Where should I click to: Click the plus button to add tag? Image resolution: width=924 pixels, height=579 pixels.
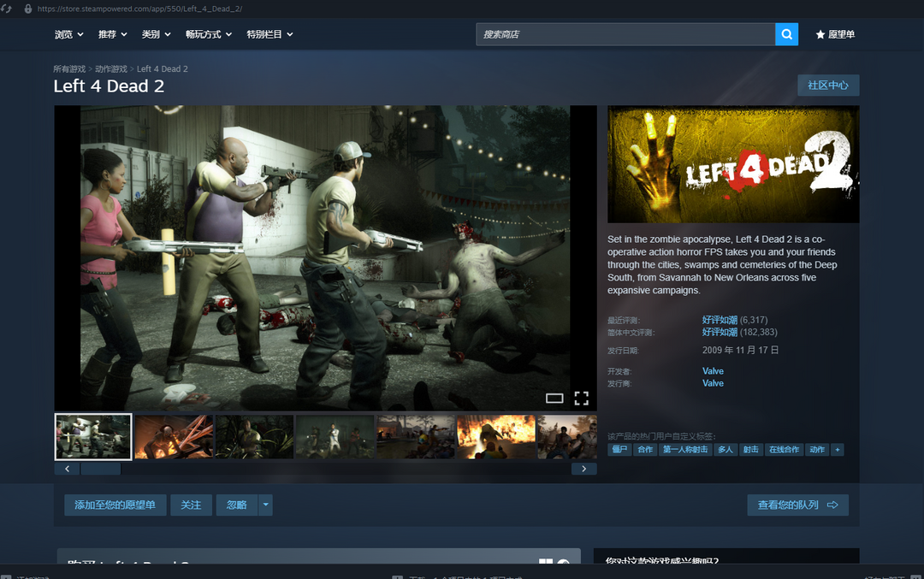[x=838, y=449]
